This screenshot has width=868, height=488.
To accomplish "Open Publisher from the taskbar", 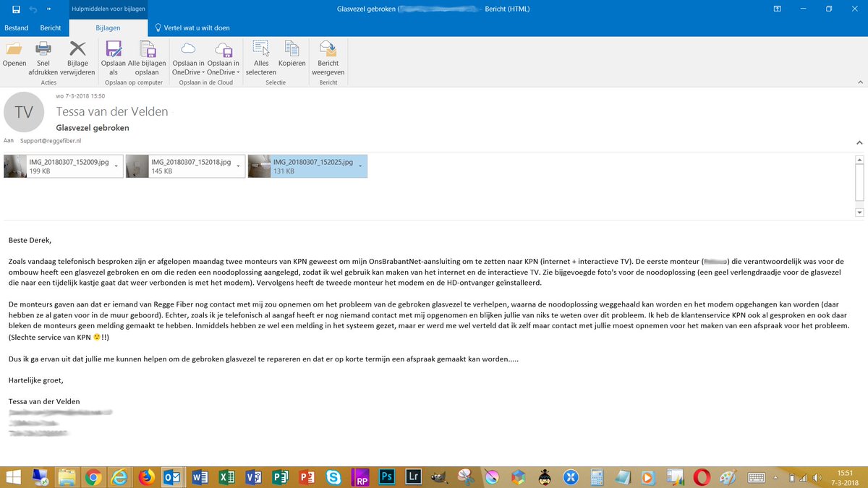I will 280,476.
